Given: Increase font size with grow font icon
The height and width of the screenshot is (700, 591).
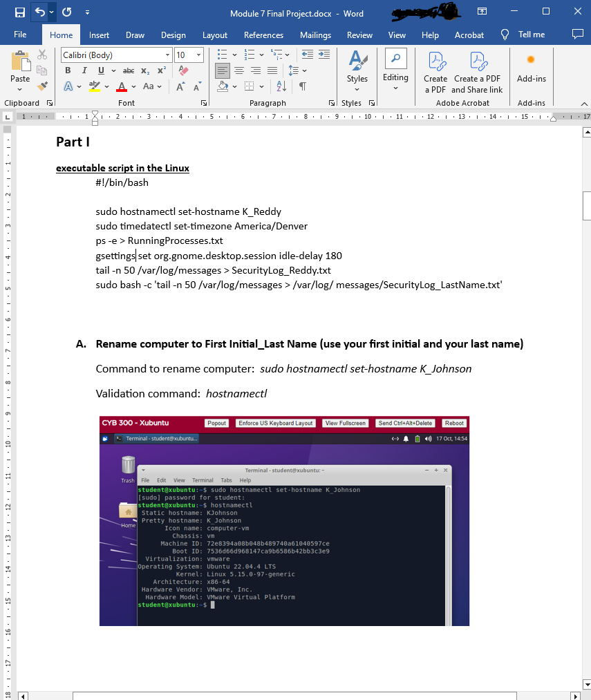Looking at the screenshot, I should (x=180, y=86).
